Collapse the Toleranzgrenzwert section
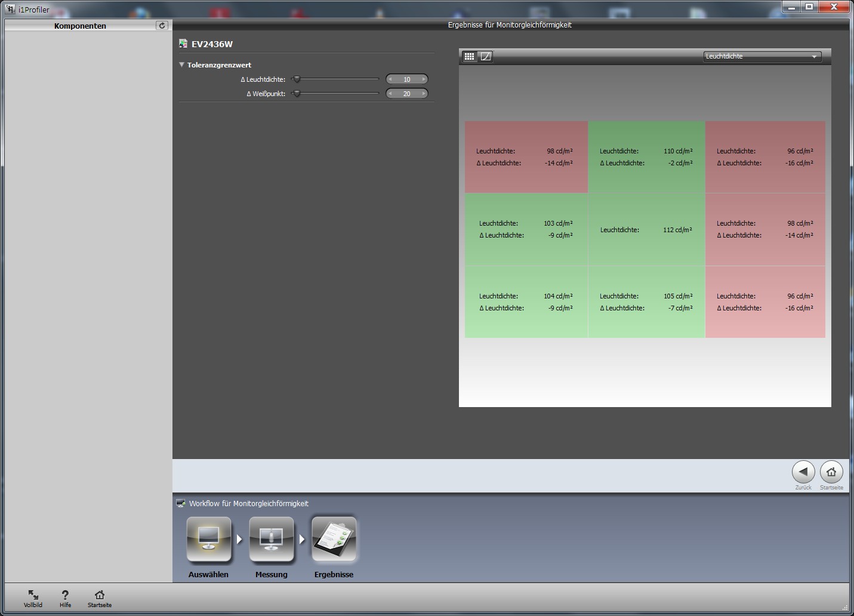 [182, 65]
